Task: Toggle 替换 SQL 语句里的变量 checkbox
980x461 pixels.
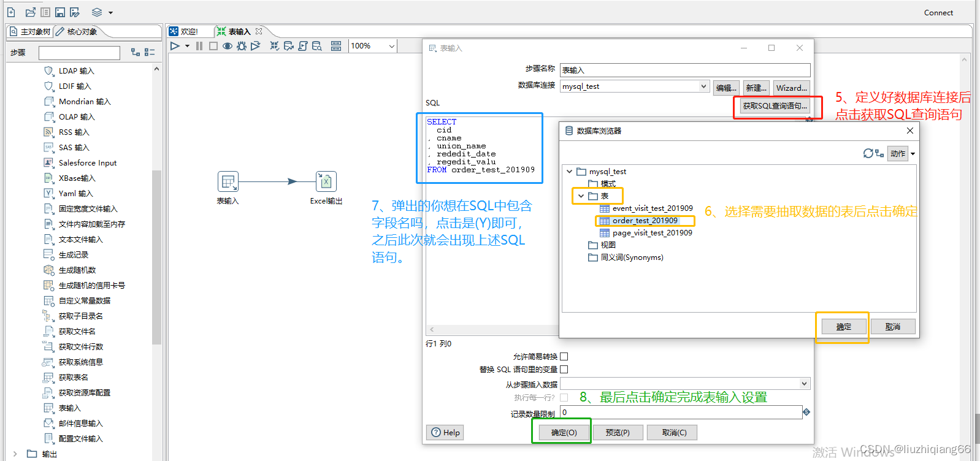Action: [x=564, y=369]
